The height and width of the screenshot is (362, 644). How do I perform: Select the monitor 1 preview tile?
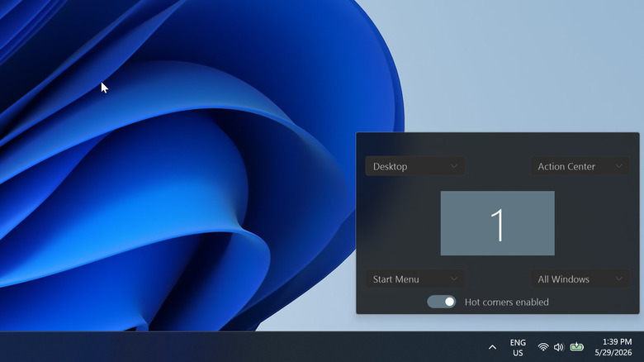pyautogui.click(x=497, y=223)
